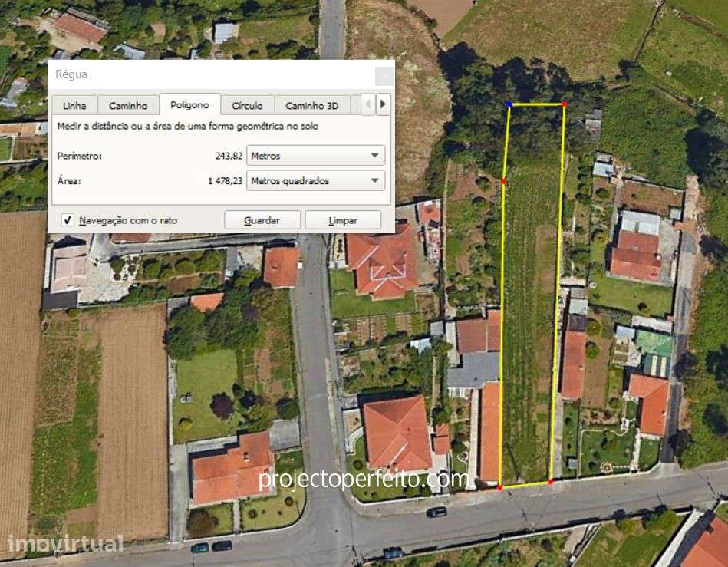
Task: Click the left tab scroll arrow
Action: click(367, 104)
